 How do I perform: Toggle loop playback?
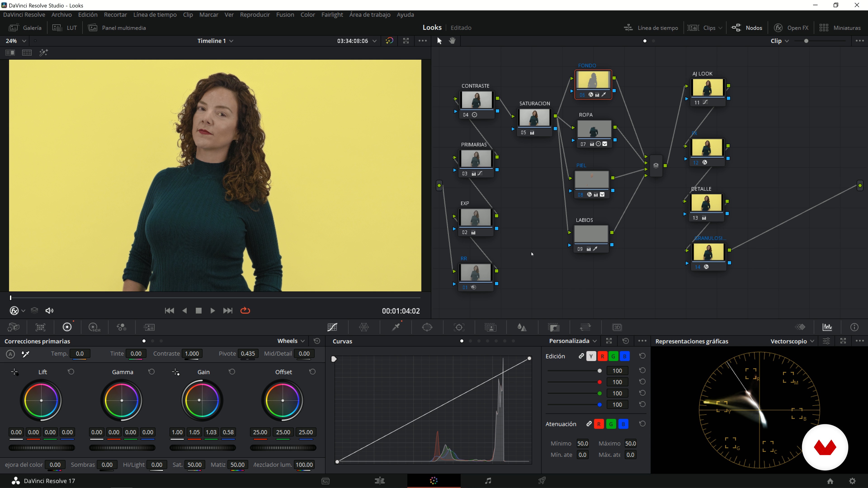(x=245, y=310)
